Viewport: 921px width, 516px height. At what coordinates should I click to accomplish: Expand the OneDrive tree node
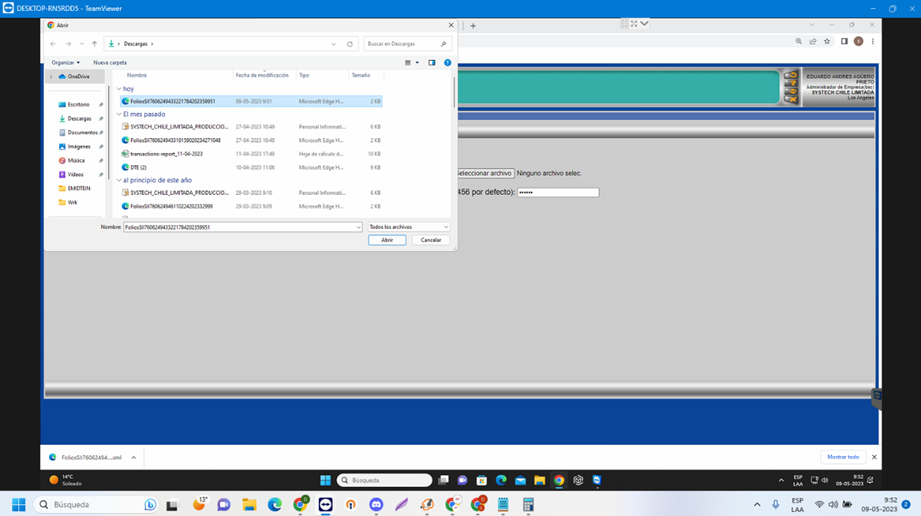point(52,76)
